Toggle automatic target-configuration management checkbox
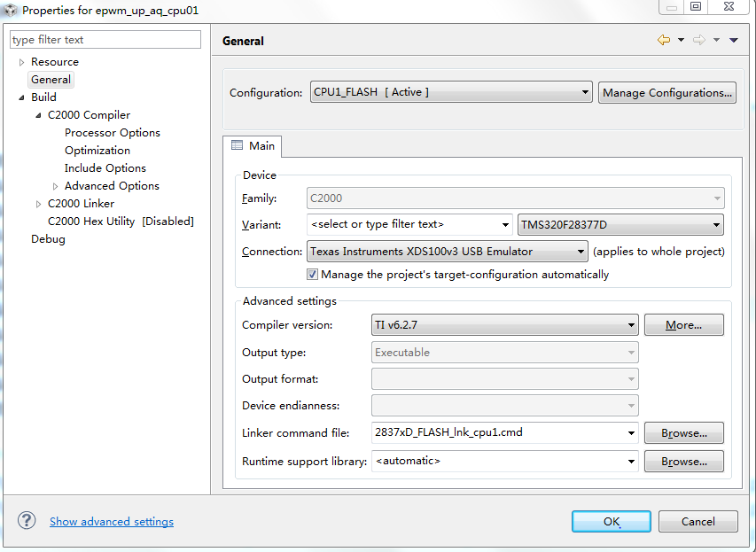The height and width of the screenshot is (552, 756). click(312, 275)
